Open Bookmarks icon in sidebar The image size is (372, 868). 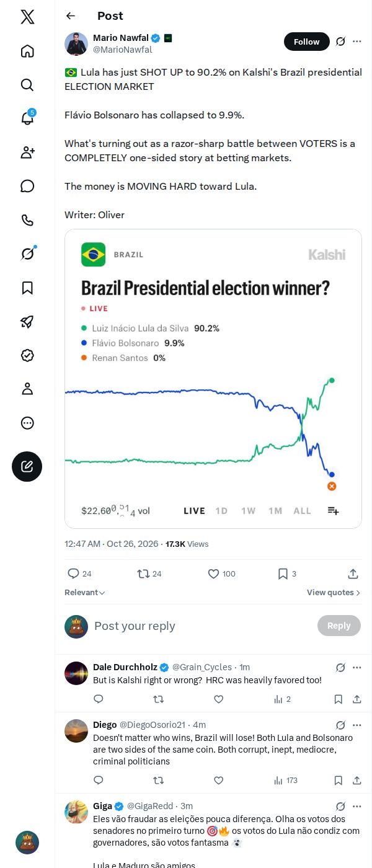[27, 288]
